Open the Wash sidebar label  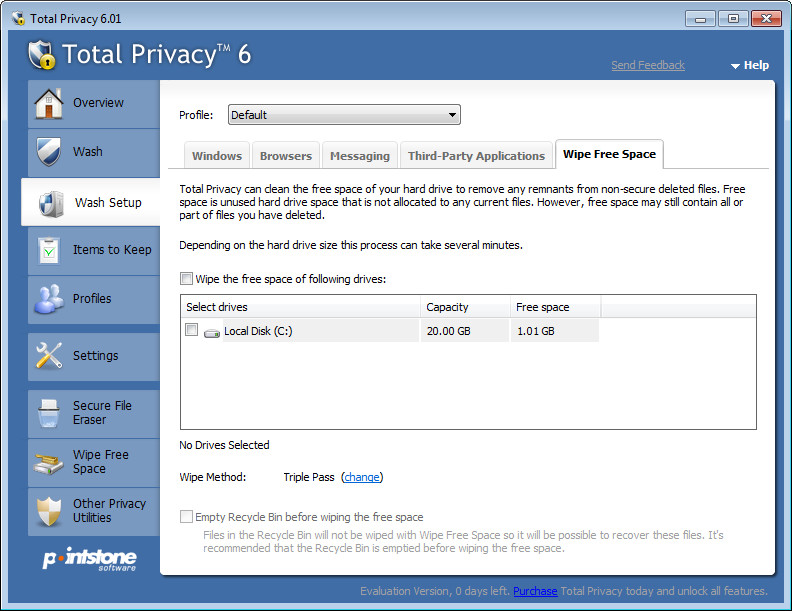pyautogui.click(x=87, y=151)
